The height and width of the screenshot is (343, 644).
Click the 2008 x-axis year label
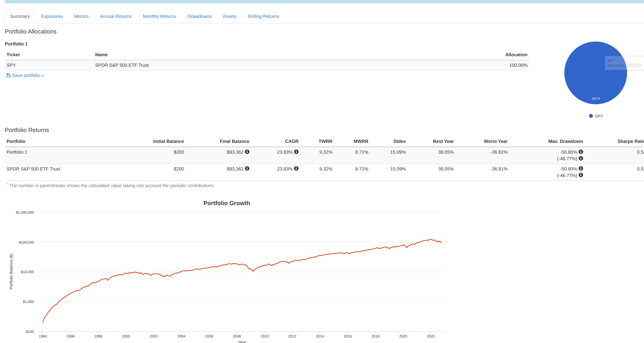[x=237, y=336]
